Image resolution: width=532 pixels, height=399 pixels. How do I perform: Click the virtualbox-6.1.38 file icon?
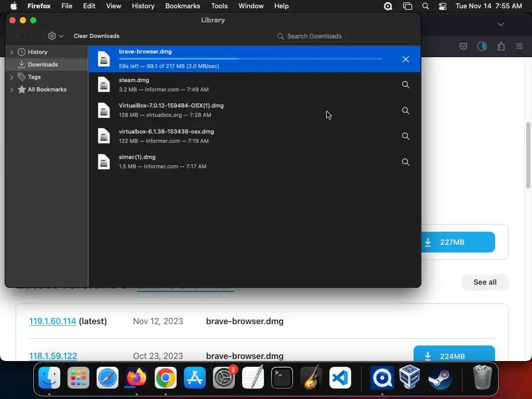click(104, 136)
